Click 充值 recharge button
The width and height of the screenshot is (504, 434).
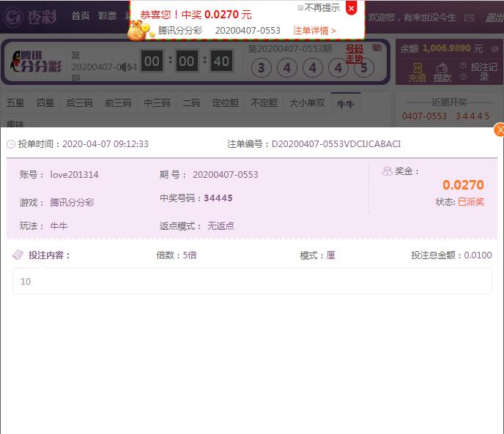(x=418, y=72)
